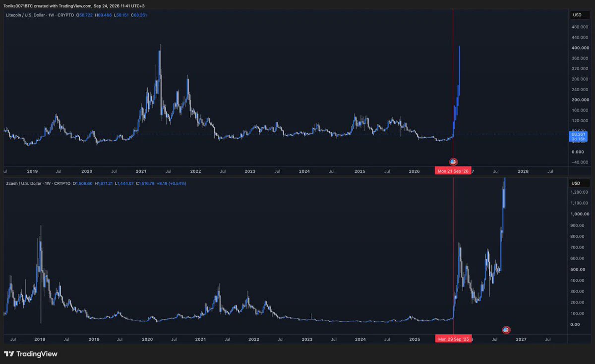Click the 400.00 Zcash price axis label

pyautogui.click(x=578, y=280)
